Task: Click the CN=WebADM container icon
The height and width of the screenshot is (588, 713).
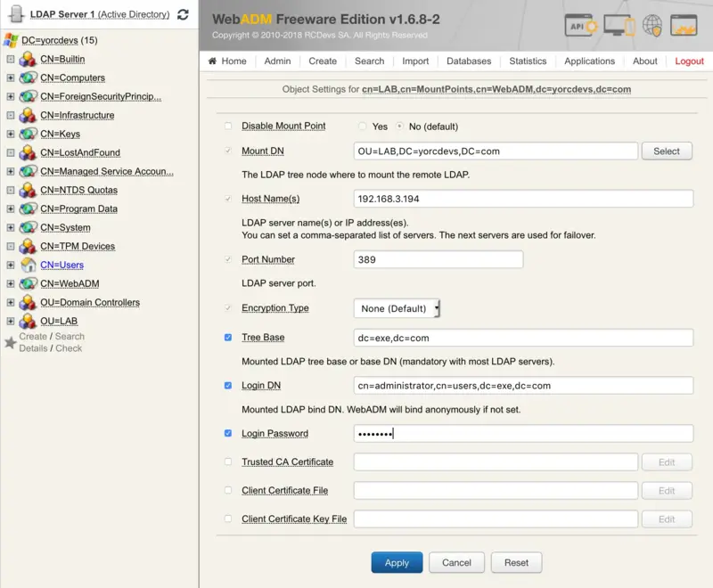Action: (29, 283)
